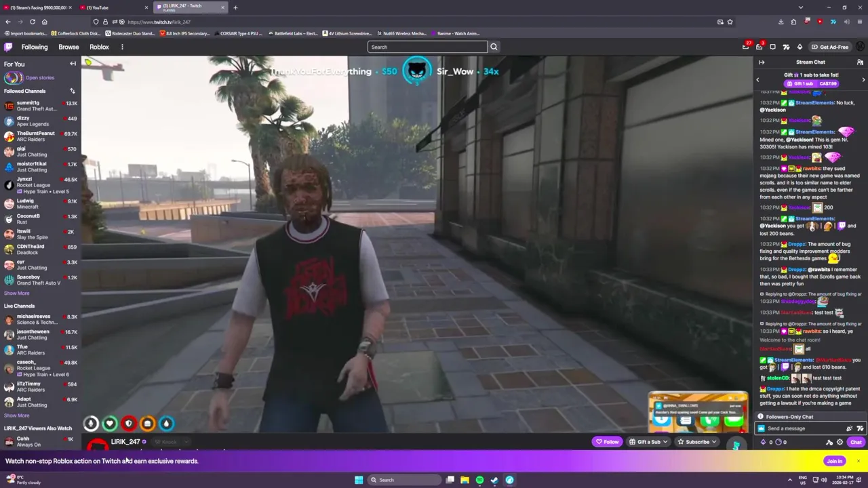Open the Twitch home logo

click(8, 47)
